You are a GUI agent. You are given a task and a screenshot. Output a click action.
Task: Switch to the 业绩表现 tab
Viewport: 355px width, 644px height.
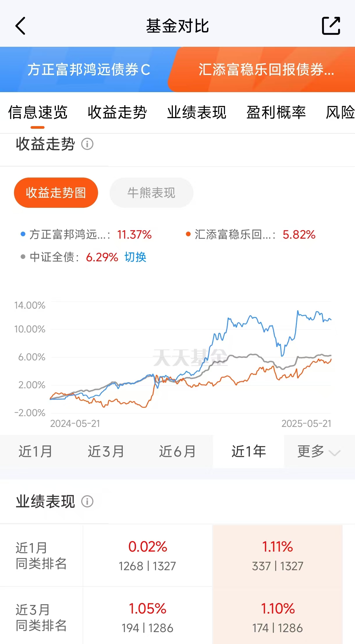(x=197, y=112)
